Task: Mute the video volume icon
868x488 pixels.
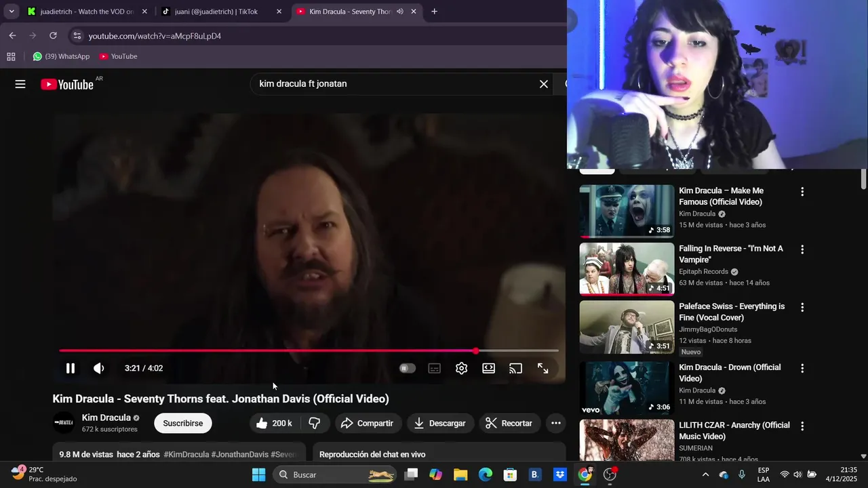Action: 99,368
